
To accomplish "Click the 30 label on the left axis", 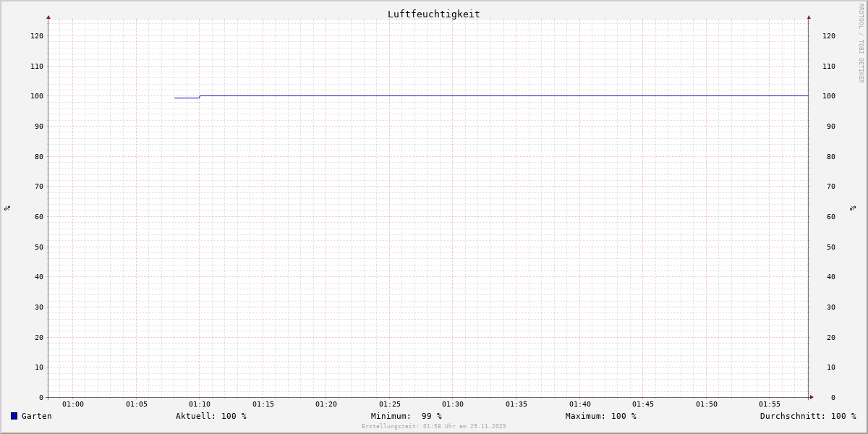I will coord(39,307).
